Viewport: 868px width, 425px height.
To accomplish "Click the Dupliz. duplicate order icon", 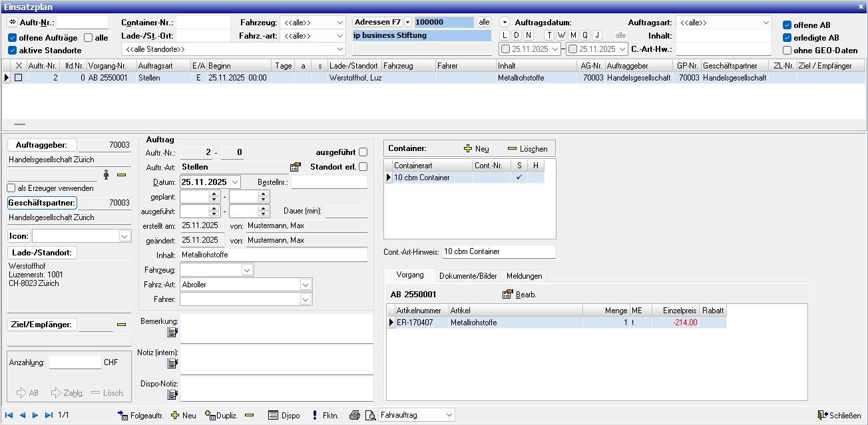I will [x=210, y=415].
